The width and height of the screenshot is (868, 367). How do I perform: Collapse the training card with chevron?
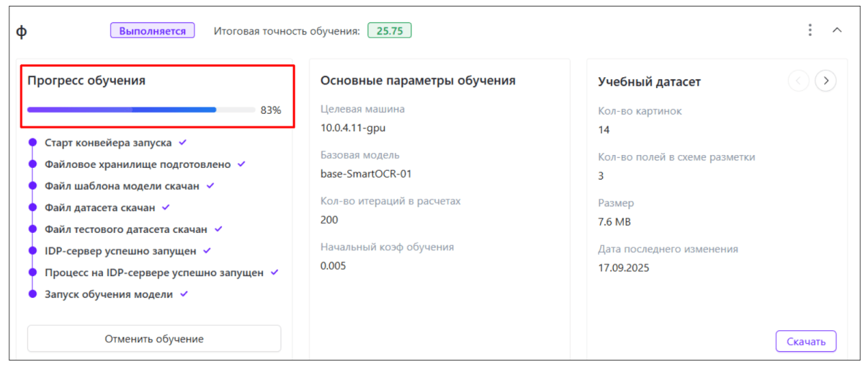tap(836, 30)
